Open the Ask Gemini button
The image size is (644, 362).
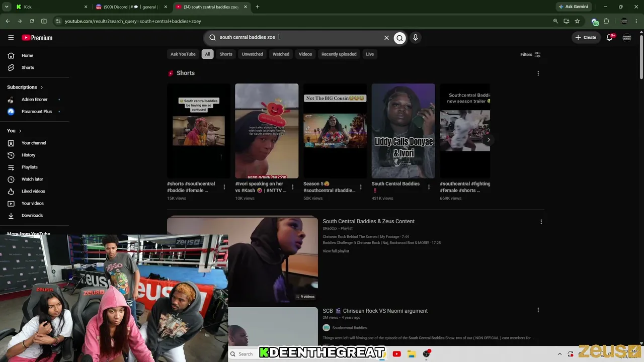[573, 7]
